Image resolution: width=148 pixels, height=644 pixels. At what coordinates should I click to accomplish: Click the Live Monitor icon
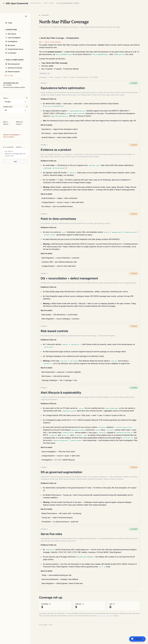point(6,53)
